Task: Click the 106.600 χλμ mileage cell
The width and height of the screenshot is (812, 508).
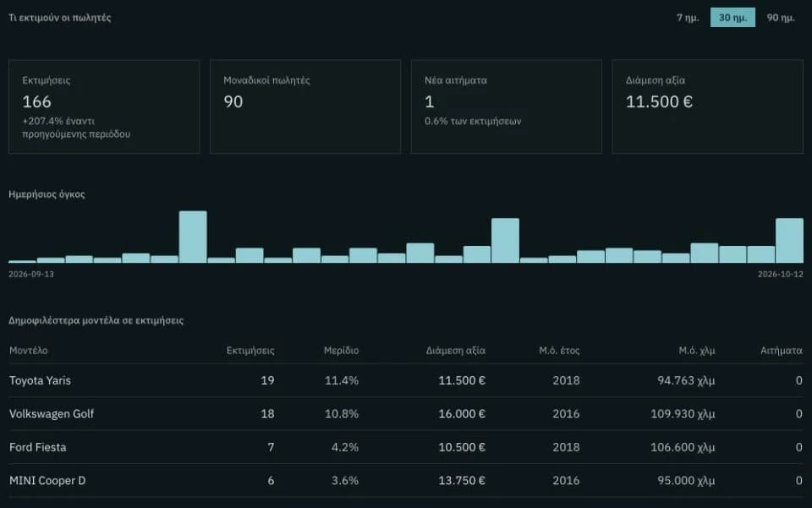Action: (x=683, y=447)
